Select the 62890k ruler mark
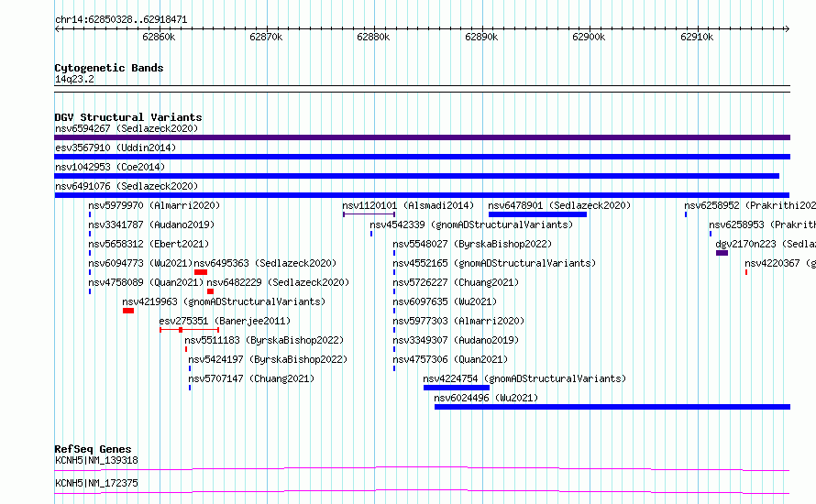The height and width of the screenshot is (504, 816). (x=481, y=37)
